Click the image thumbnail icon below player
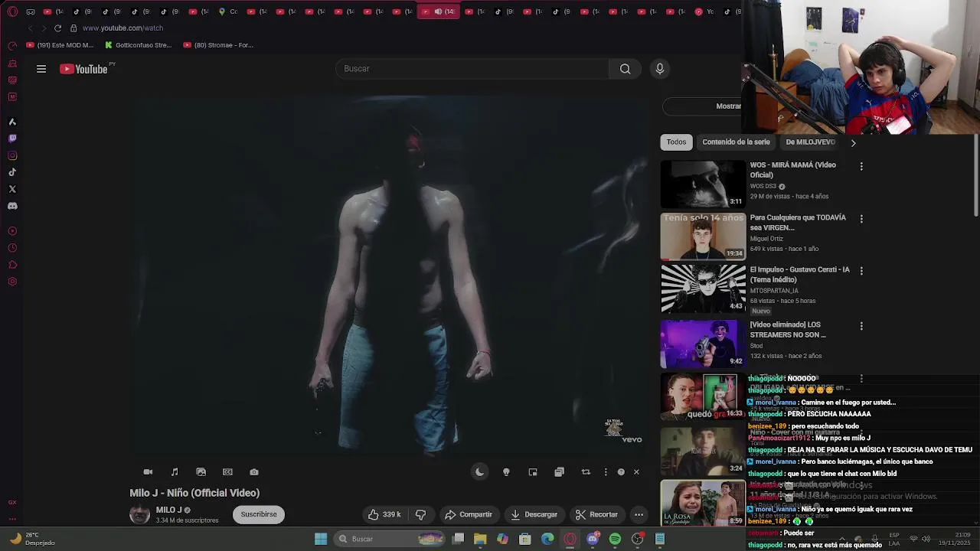980x551 pixels. click(x=201, y=472)
